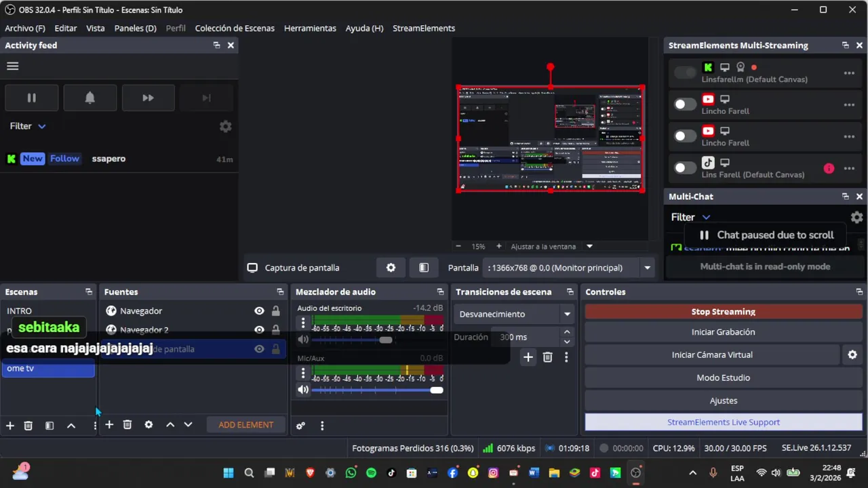Pop out the Activity feed panel
This screenshot has width=868, height=488.
216,45
